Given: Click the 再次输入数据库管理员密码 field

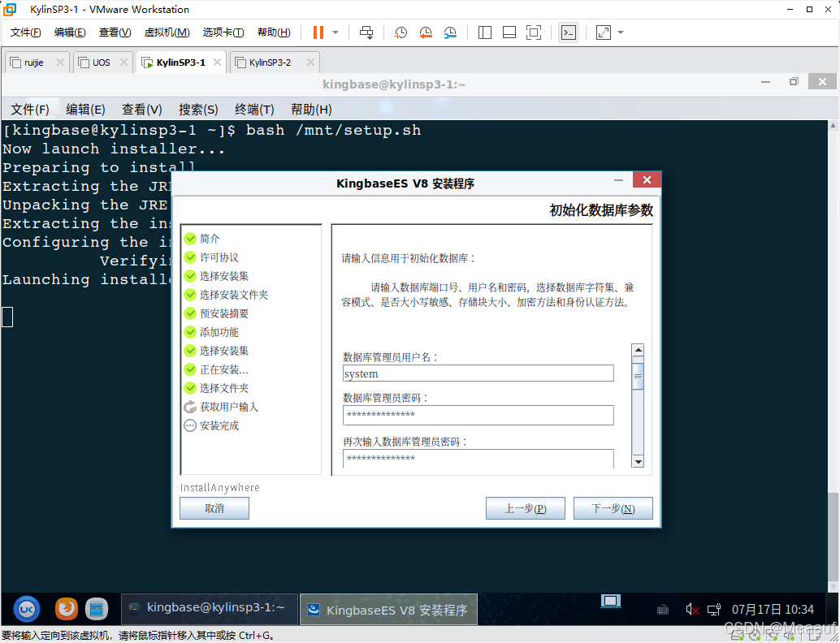Looking at the screenshot, I should click(478, 459).
